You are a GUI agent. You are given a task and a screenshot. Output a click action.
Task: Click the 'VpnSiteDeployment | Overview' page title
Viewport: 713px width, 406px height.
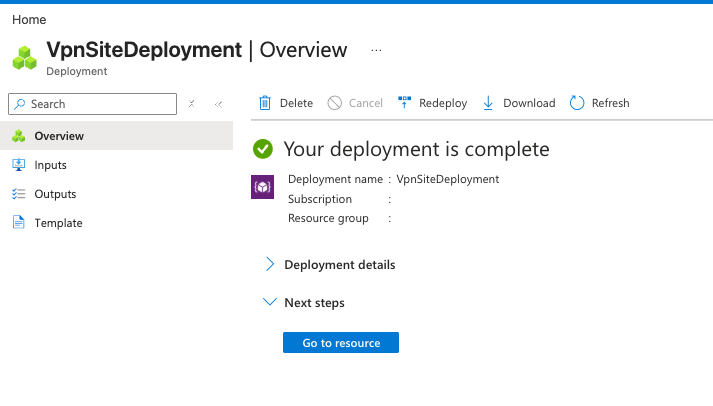[197, 50]
